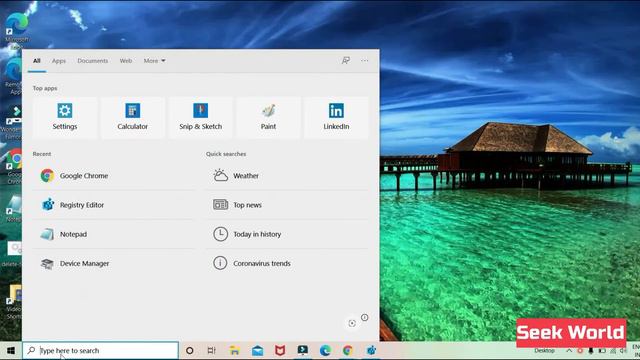
Task: Click the Type here to search box
Action: (101, 351)
